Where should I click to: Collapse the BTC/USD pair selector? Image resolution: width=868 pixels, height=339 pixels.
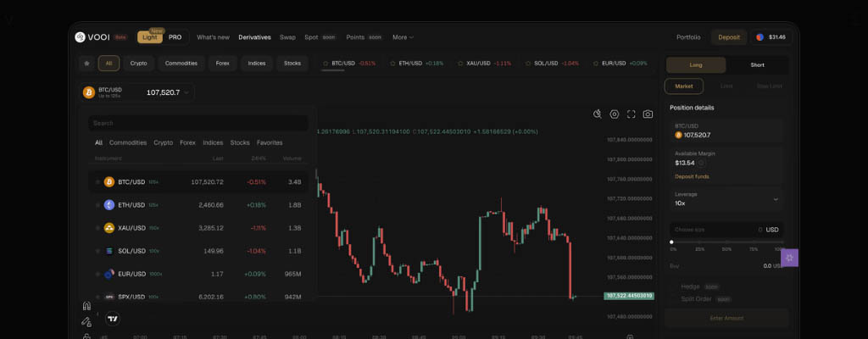tap(186, 92)
